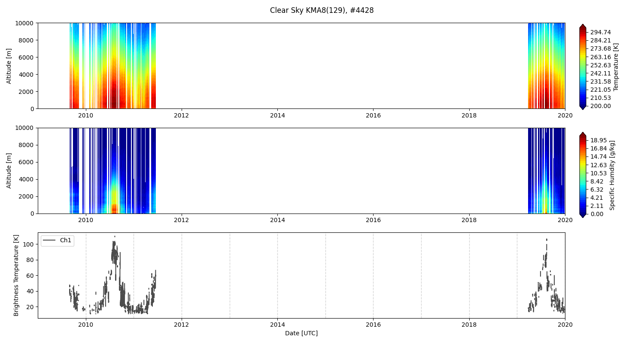Click the 'Date [UTC]' axis label

[301, 333]
